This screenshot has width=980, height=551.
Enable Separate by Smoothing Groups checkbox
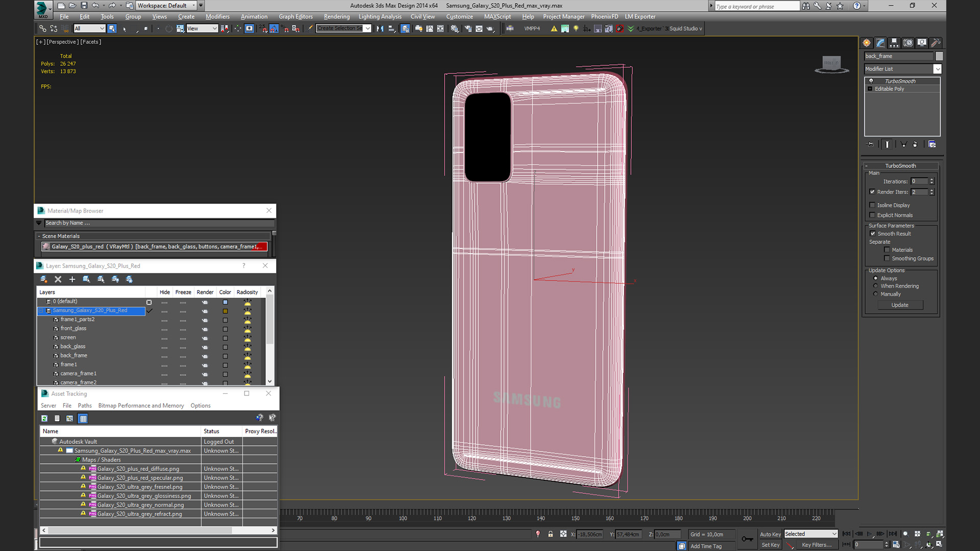(887, 259)
